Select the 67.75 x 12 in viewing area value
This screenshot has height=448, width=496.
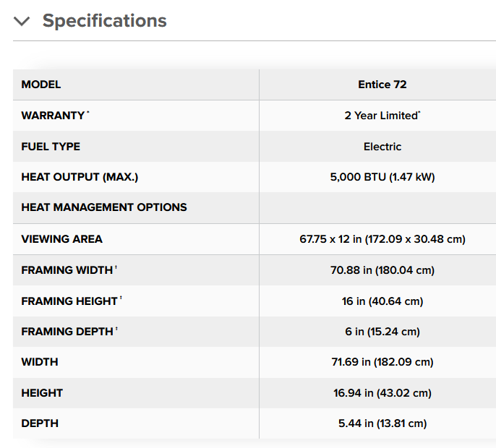click(382, 239)
